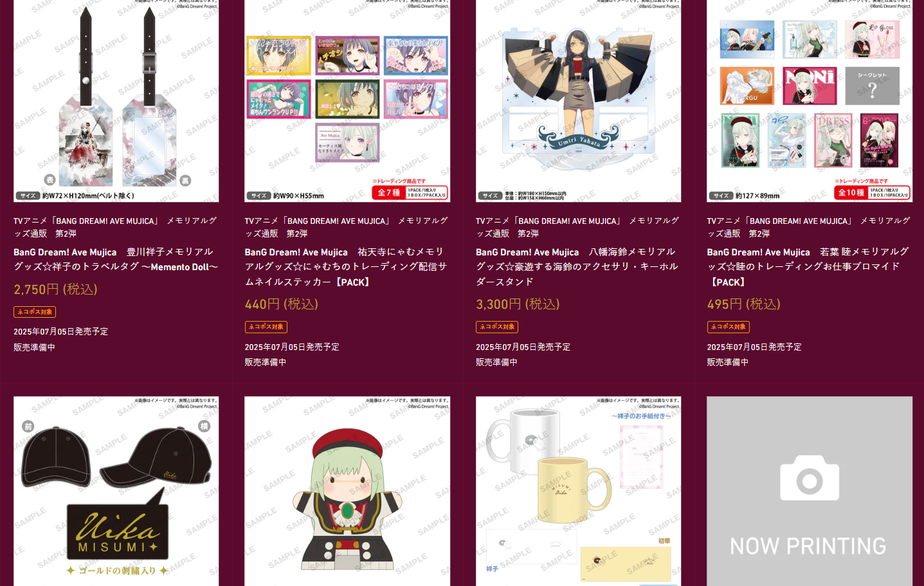This screenshot has width=924, height=586.
Task: Click ネコポス対象 badge under the 440円 item
Action: click(266, 327)
